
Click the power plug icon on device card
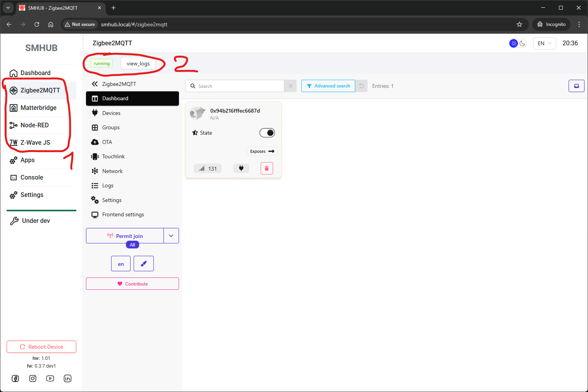(241, 168)
